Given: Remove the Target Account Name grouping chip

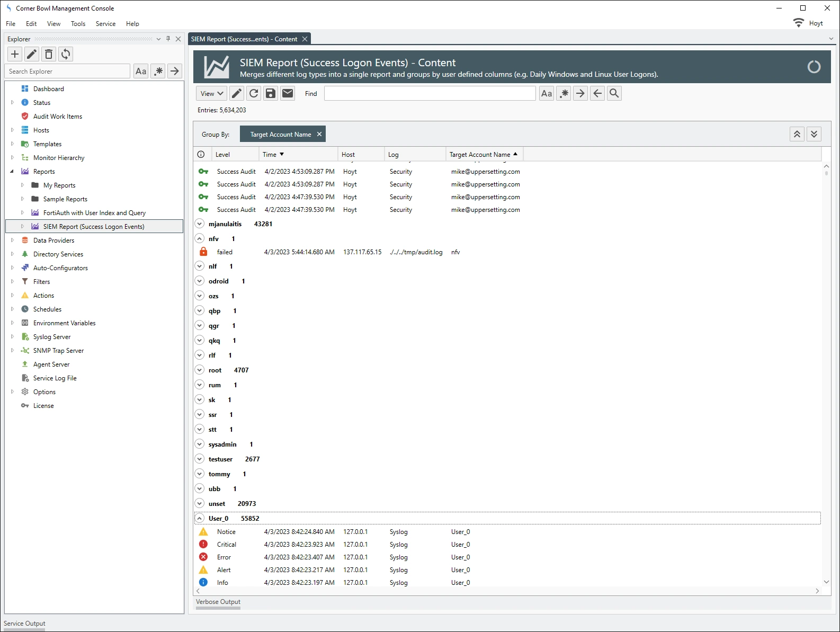Looking at the screenshot, I should pos(319,134).
